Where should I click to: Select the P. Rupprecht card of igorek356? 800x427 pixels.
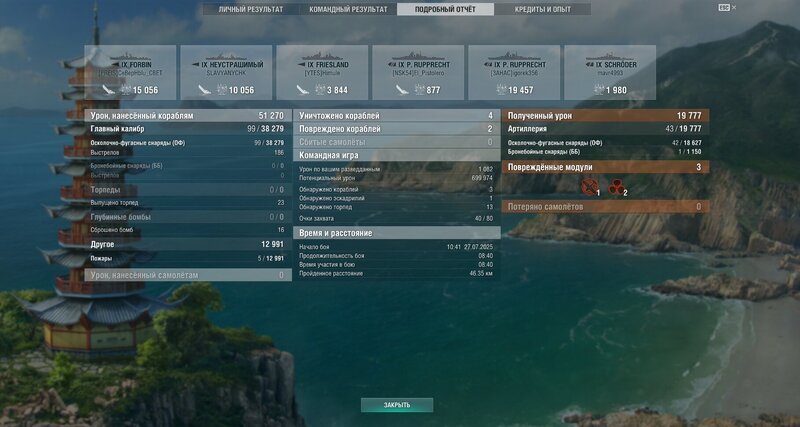514,72
